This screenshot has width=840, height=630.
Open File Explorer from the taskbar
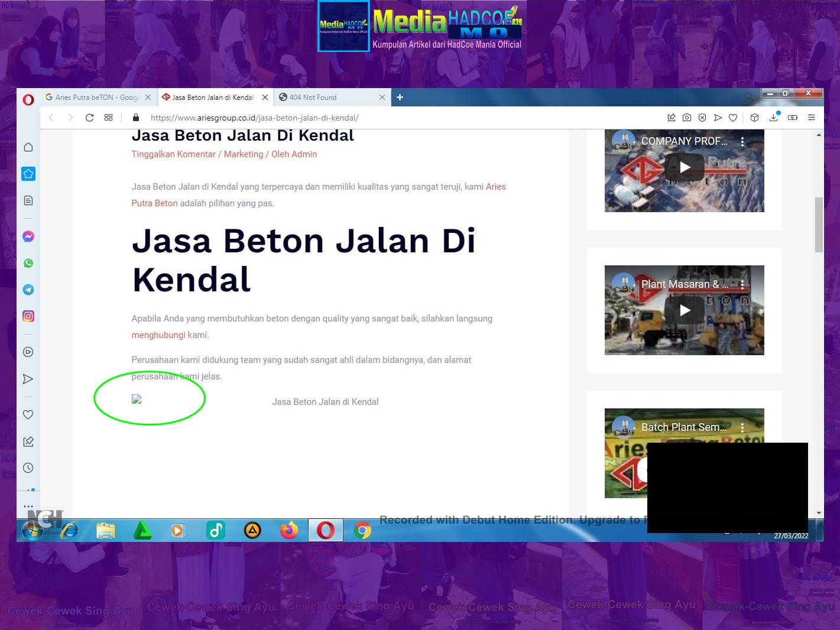pos(106,531)
